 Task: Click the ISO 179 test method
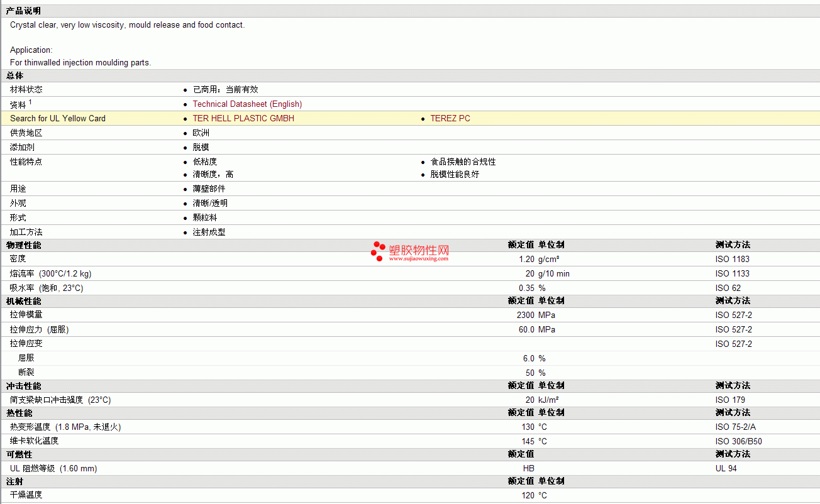(730, 400)
